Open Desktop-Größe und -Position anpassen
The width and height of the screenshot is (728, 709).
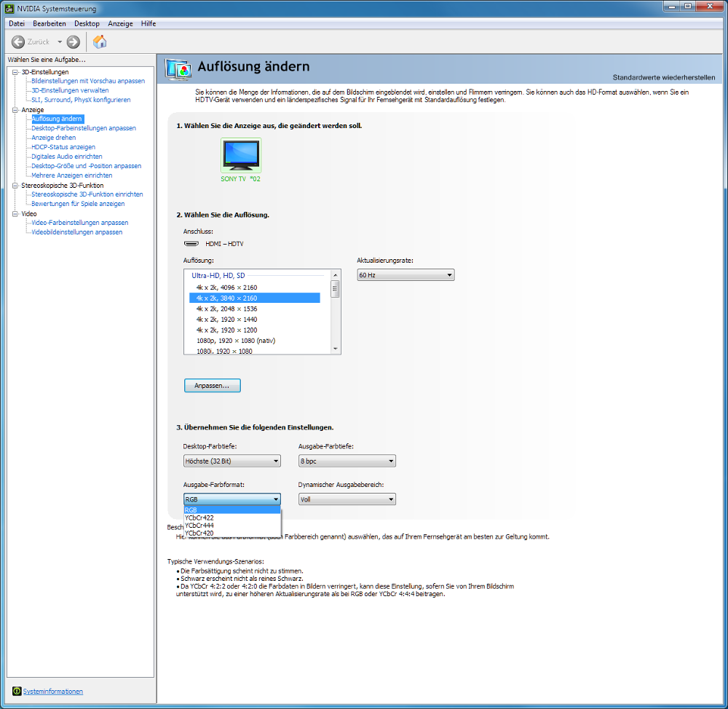tap(87, 166)
